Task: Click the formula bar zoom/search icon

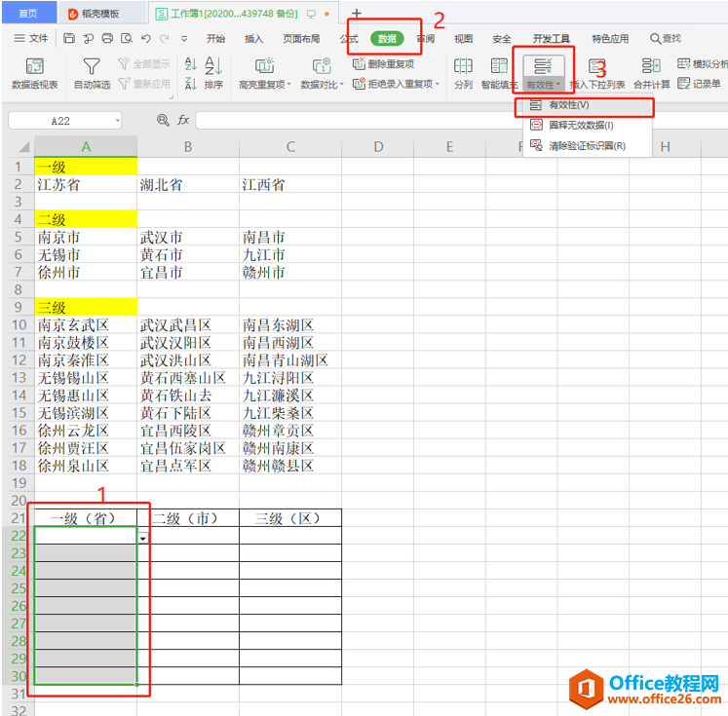Action: (x=163, y=121)
